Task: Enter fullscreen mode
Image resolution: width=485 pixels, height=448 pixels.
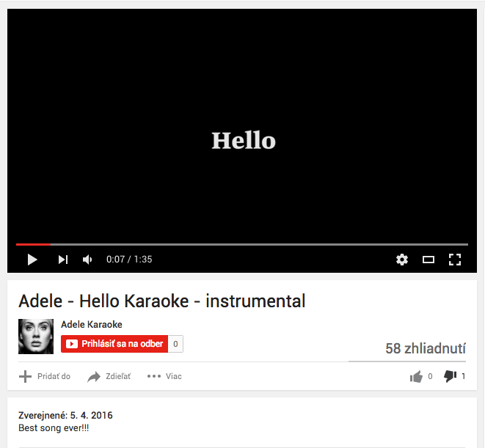Action: coord(455,260)
